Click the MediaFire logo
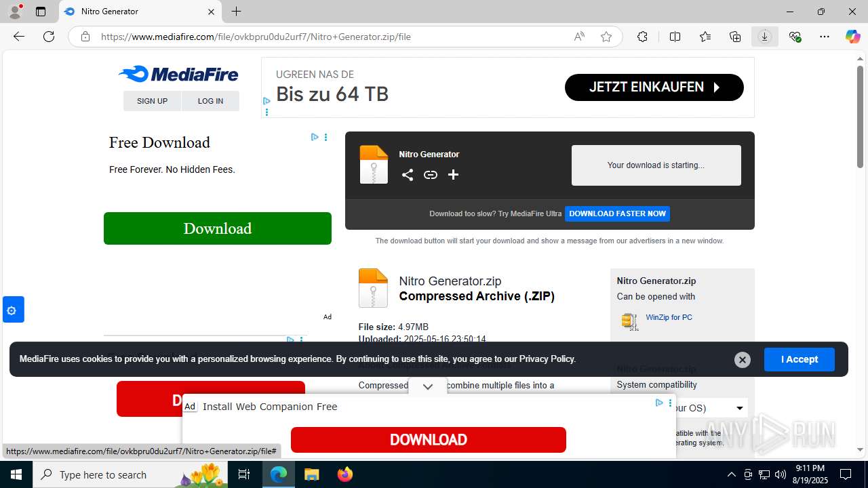Image resolution: width=868 pixels, height=488 pixels. click(178, 74)
